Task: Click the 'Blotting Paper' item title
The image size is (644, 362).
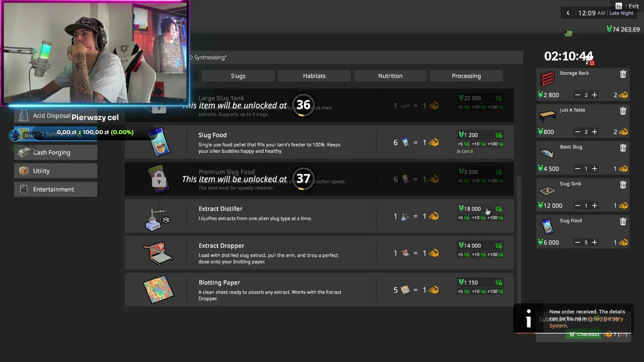Action: (219, 283)
